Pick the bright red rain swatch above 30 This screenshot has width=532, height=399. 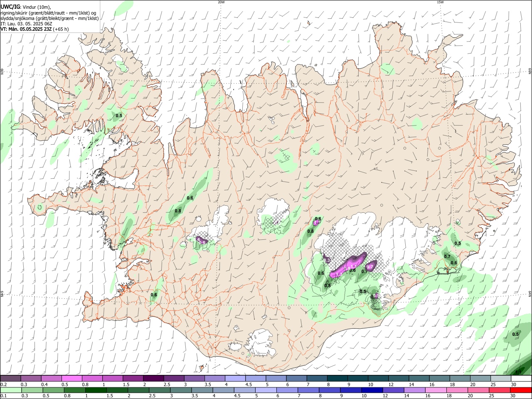click(521, 390)
